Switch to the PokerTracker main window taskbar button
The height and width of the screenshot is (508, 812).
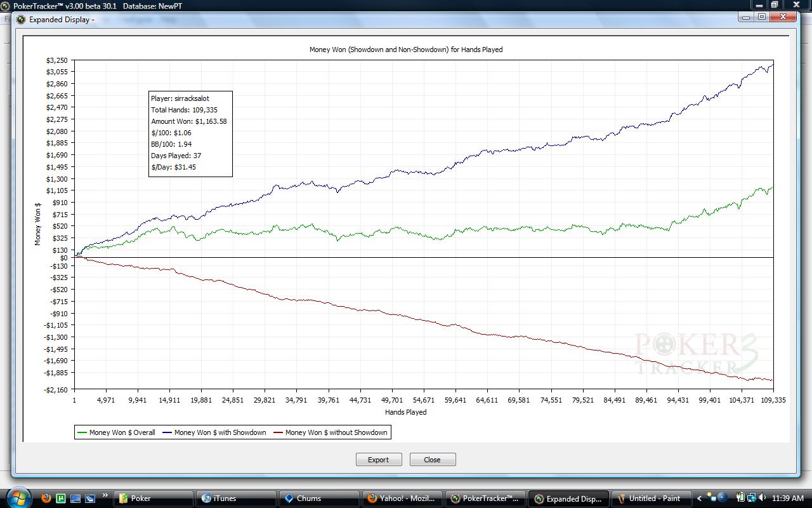485,498
